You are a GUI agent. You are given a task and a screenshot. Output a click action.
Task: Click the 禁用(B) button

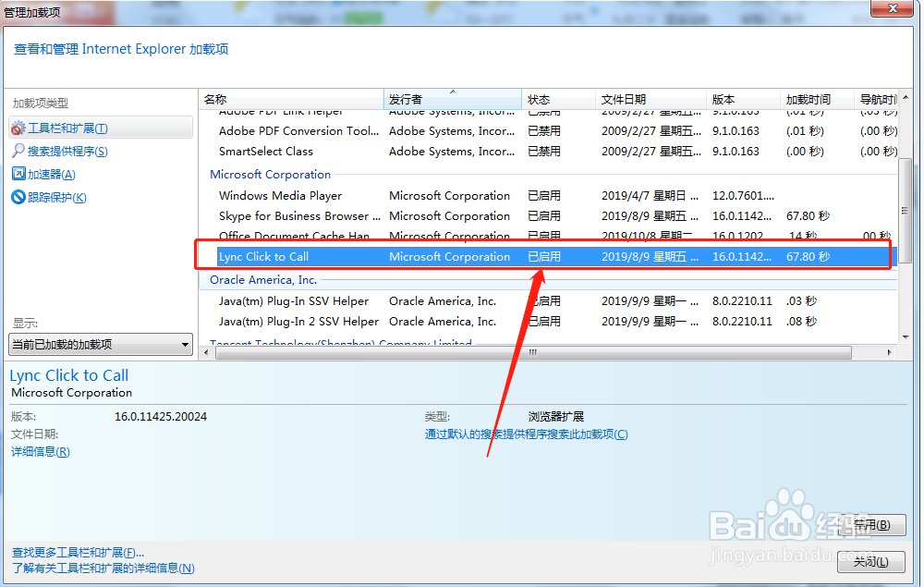click(871, 524)
